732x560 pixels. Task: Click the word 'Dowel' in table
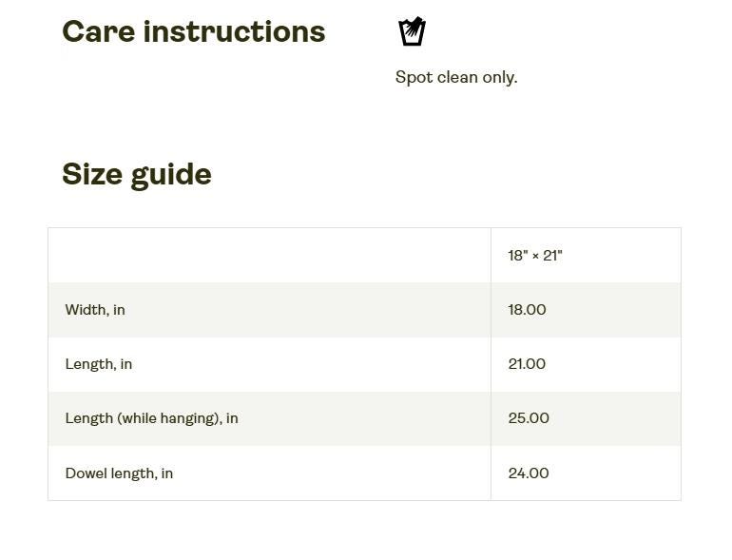[86, 473]
